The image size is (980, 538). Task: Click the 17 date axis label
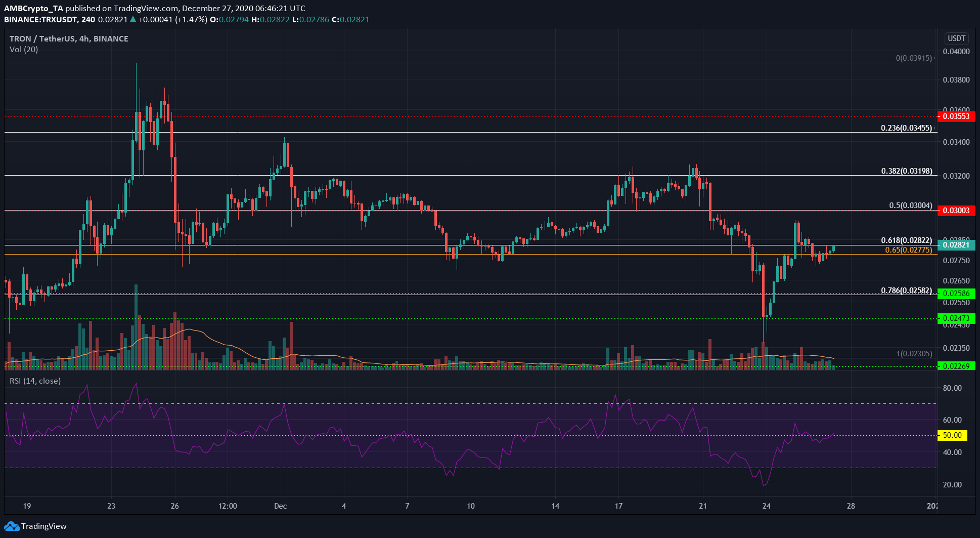(x=618, y=506)
